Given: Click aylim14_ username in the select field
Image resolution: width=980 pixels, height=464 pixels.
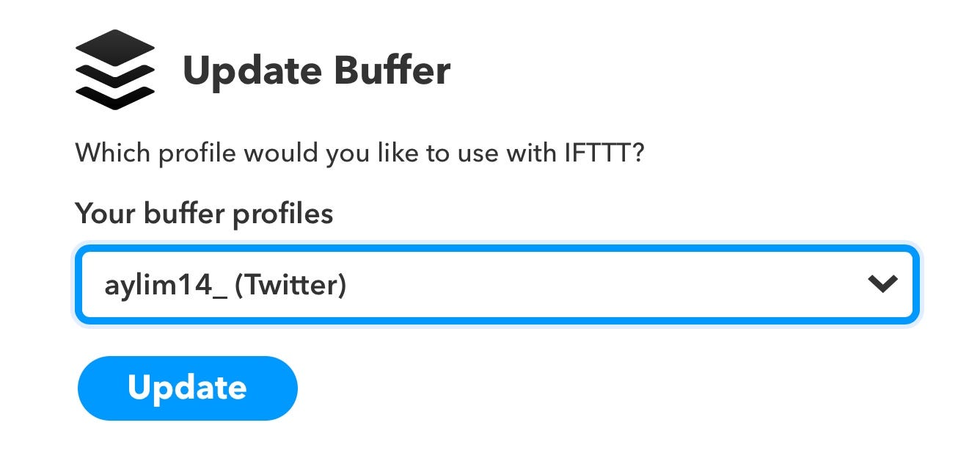Looking at the screenshot, I should tap(164, 285).
